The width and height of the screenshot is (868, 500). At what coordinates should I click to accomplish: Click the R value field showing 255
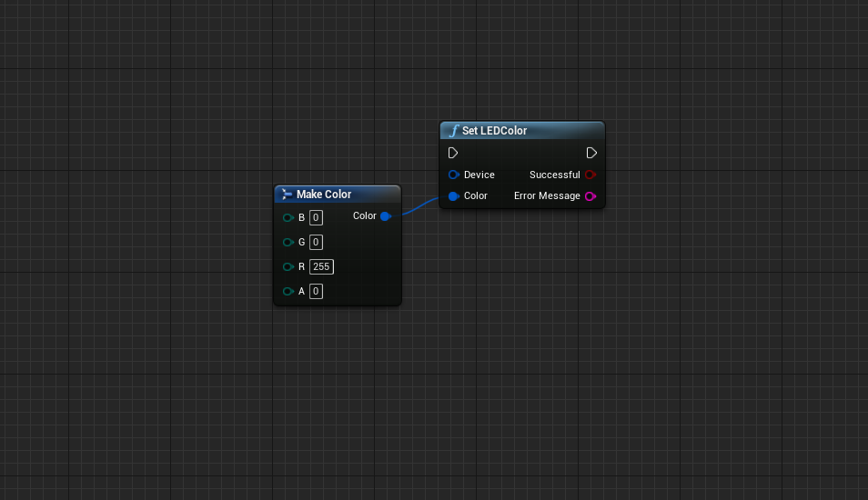(321, 267)
